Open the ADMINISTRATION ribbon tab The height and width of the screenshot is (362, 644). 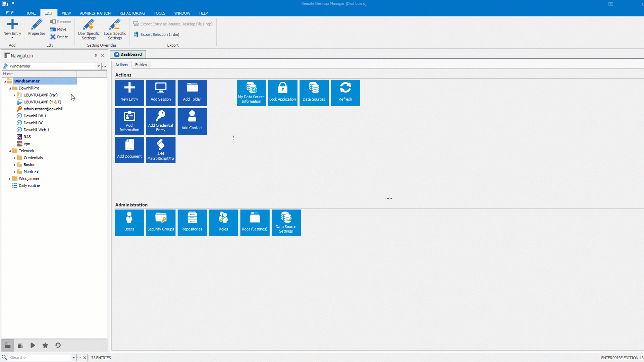tap(95, 13)
